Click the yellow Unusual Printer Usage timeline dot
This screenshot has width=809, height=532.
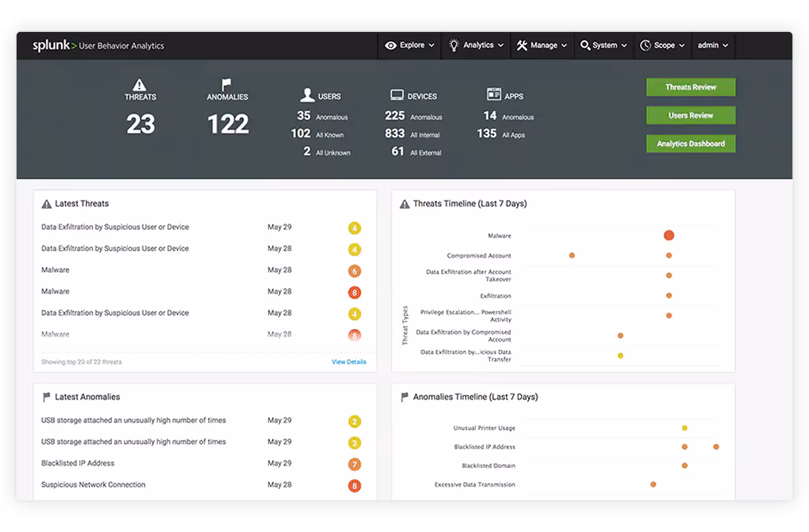pos(684,428)
